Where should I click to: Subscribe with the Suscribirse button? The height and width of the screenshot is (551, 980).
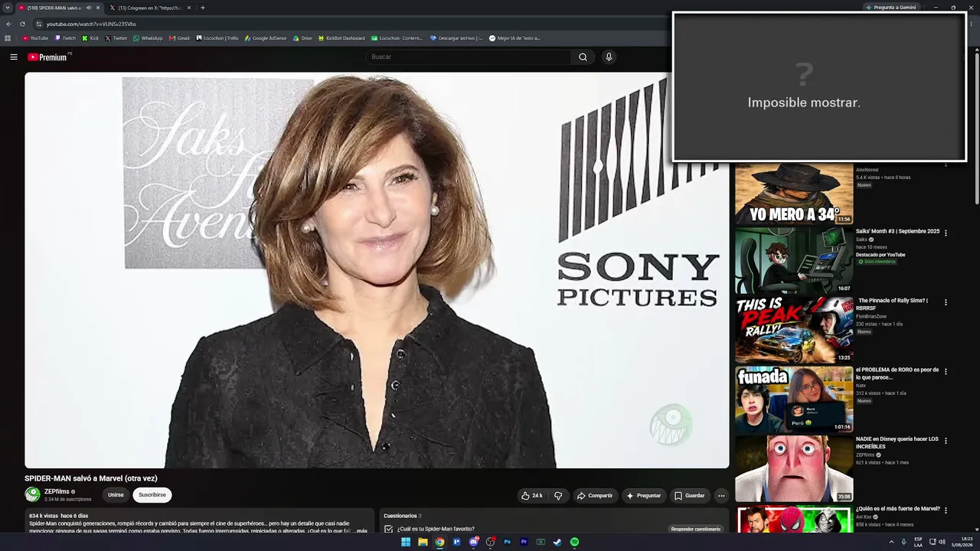tap(152, 495)
